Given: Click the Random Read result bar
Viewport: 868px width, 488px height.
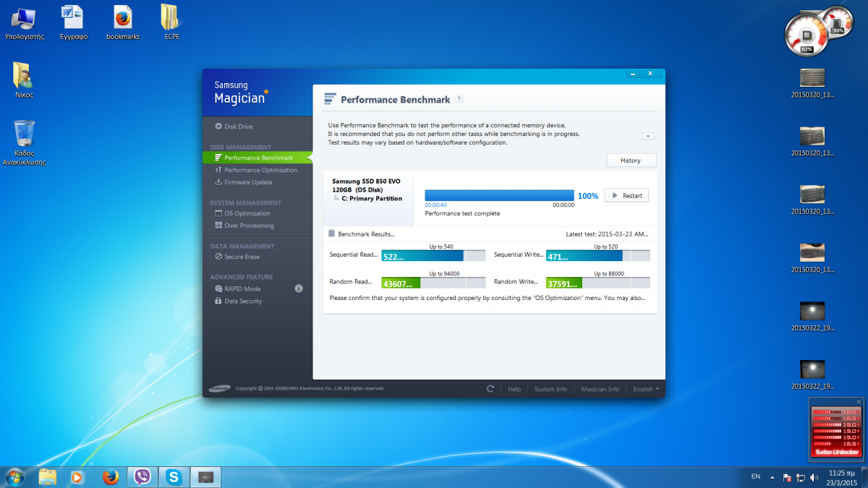Looking at the screenshot, I should pyautogui.click(x=433, y=283).
